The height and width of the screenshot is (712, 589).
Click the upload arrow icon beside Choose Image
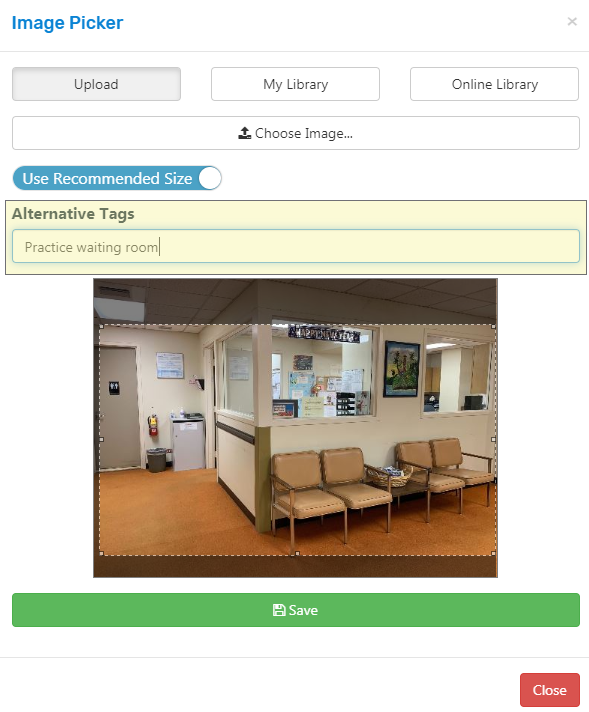point(244,133)
